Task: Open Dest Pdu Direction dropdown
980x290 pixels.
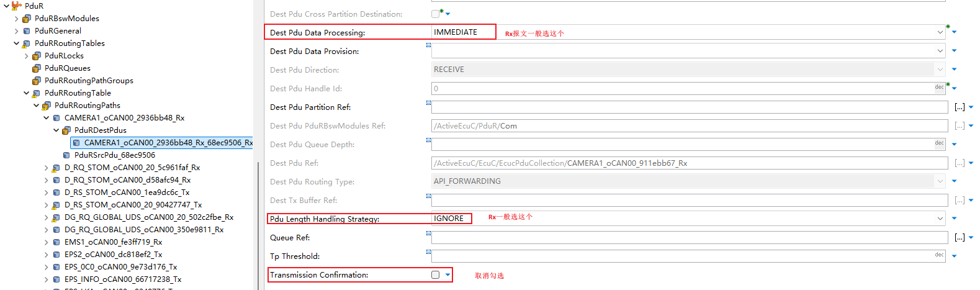Action: tap(940, 70)
